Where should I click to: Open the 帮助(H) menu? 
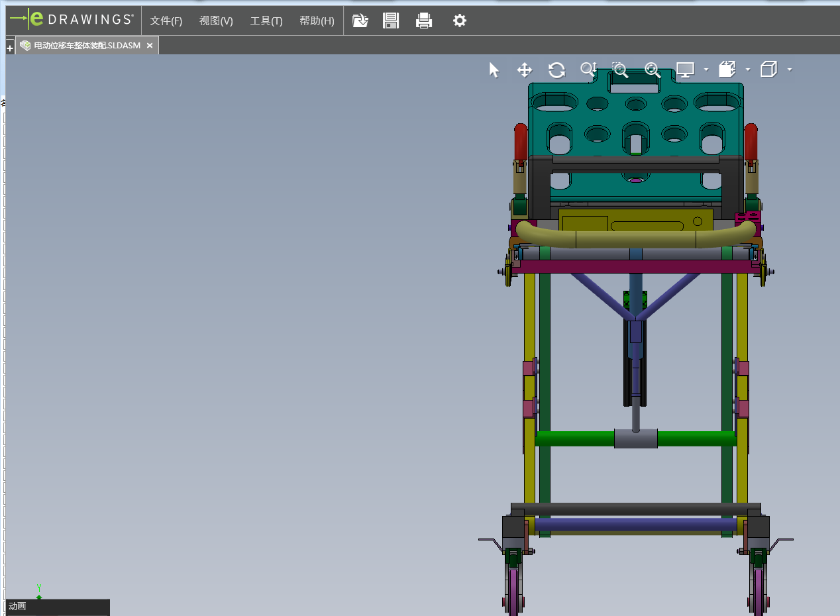point(317,21)
